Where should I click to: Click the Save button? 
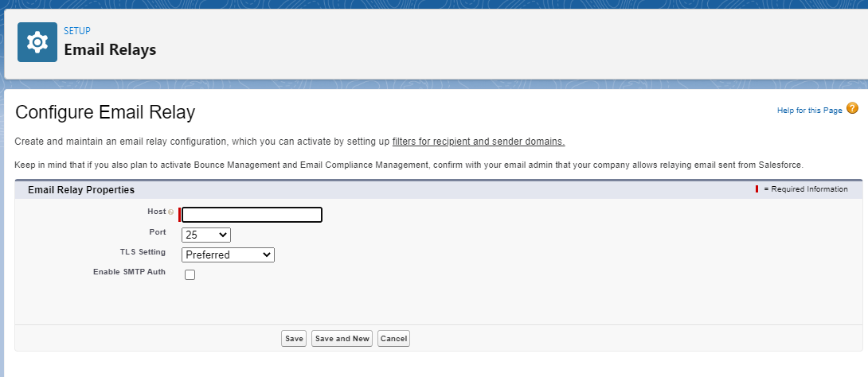(293, 338)
